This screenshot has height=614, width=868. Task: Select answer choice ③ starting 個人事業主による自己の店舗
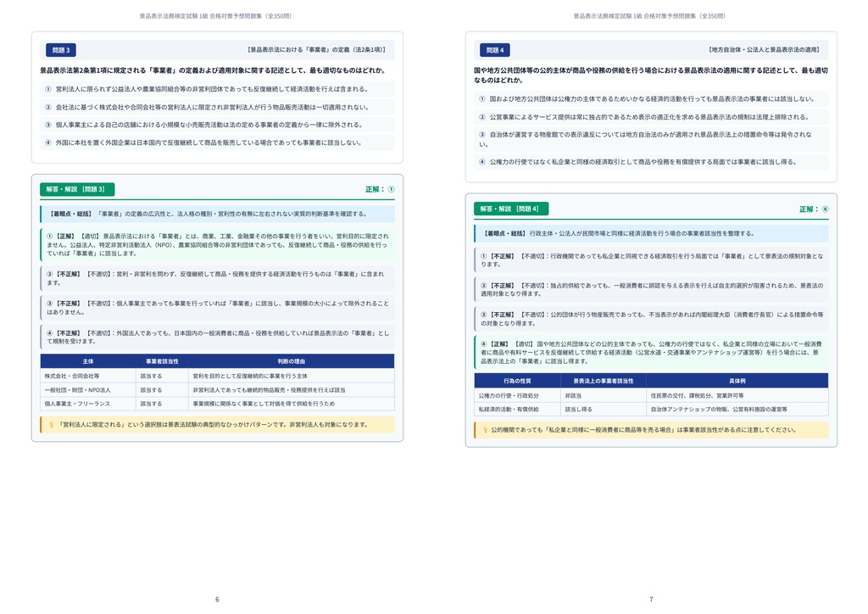point(217,125)
